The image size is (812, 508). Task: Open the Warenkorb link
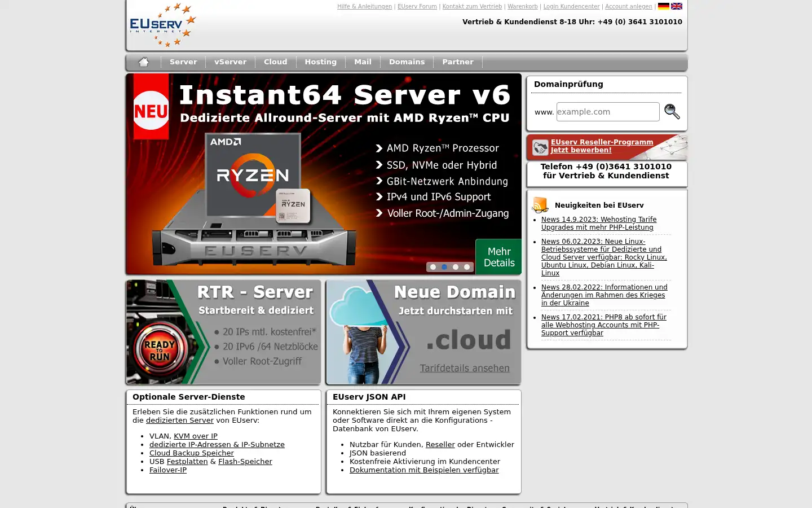tap(523, 7)
